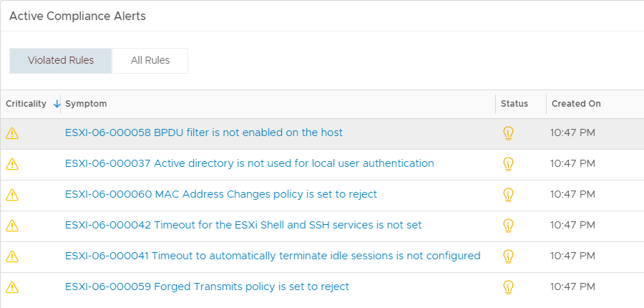Click the Status column header

[514, 104]
